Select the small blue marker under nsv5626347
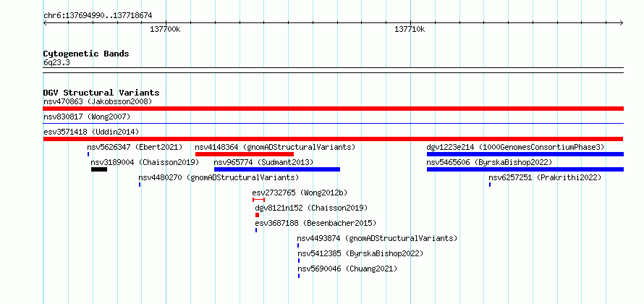The height and width of the screenshot is (304, 644). 88,154
